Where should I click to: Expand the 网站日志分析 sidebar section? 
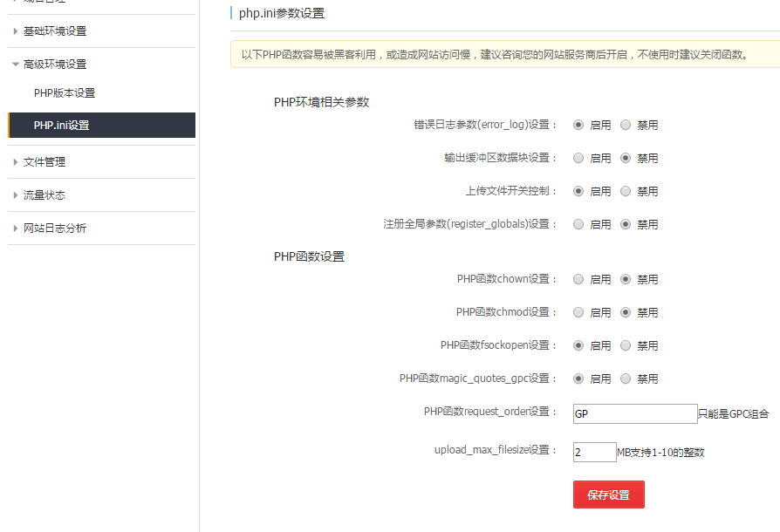tap(54, 228)
